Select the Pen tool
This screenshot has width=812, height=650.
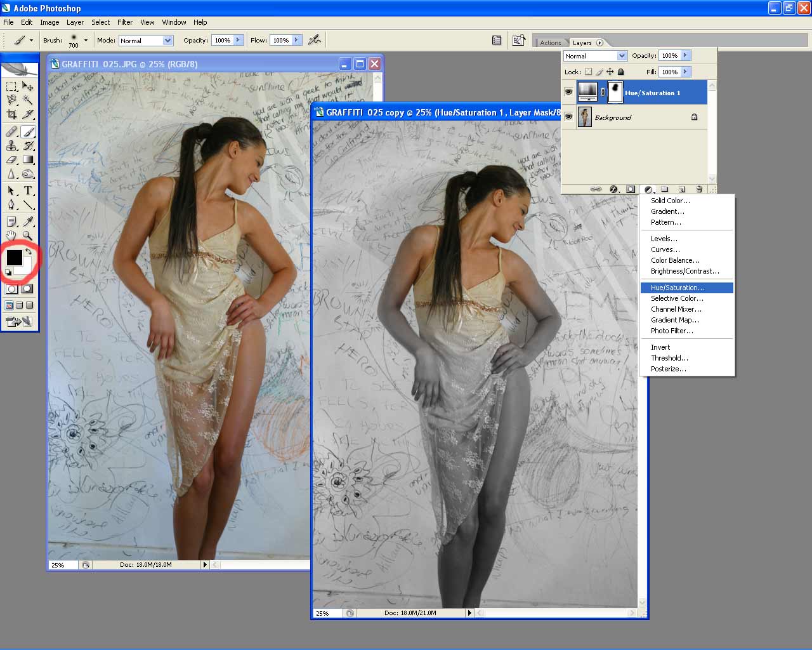tap(11, 204)
